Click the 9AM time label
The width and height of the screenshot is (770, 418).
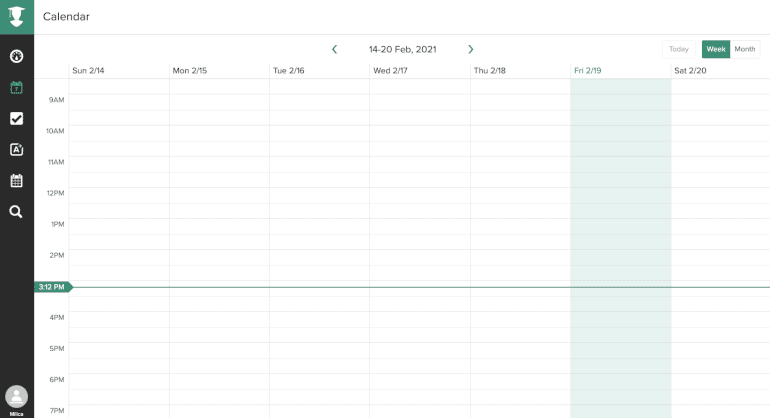pos(56,100)
